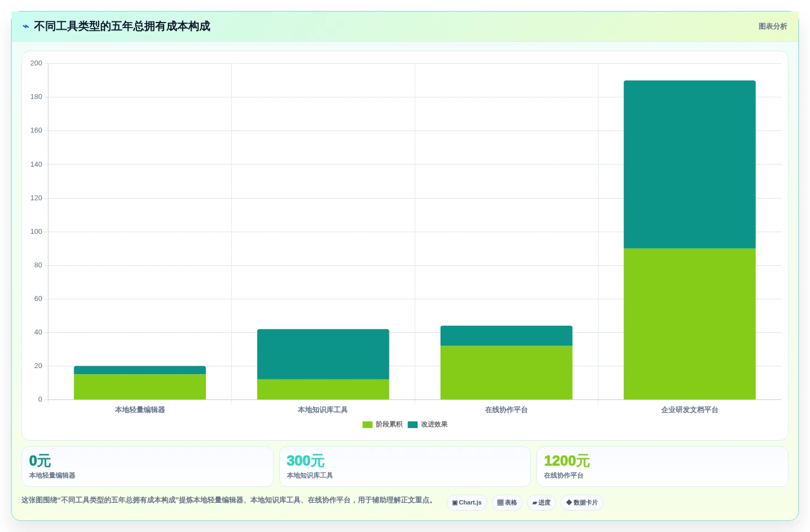Click the teal 改进效果 legend color box
The image size is (810, 532).
click(412, 425)
